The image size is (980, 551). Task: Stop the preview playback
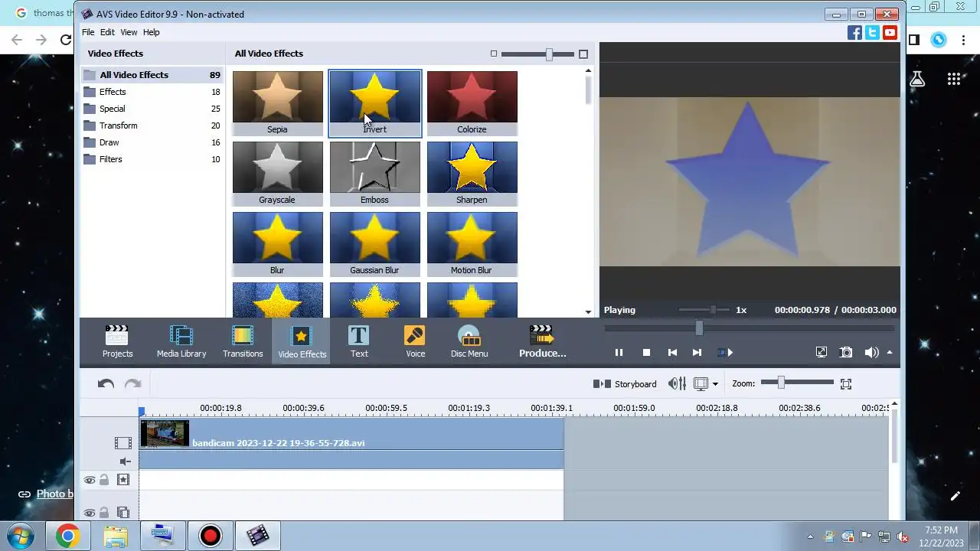[646, 353]
